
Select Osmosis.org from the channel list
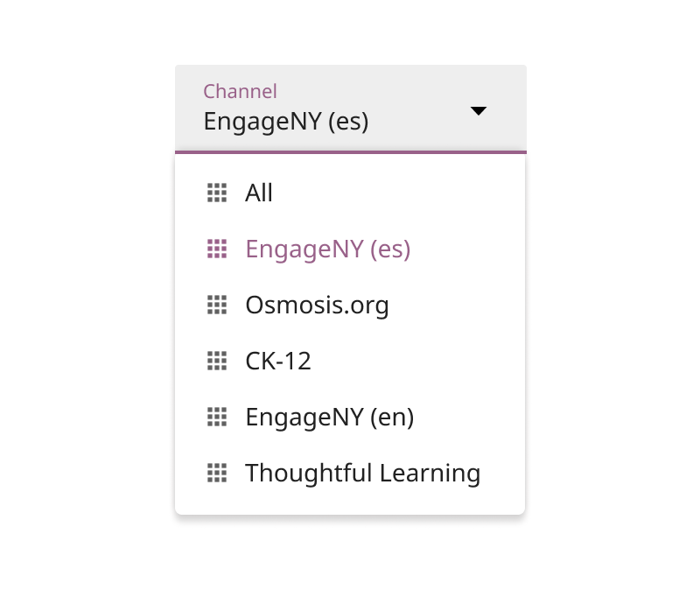pos(317,306)
